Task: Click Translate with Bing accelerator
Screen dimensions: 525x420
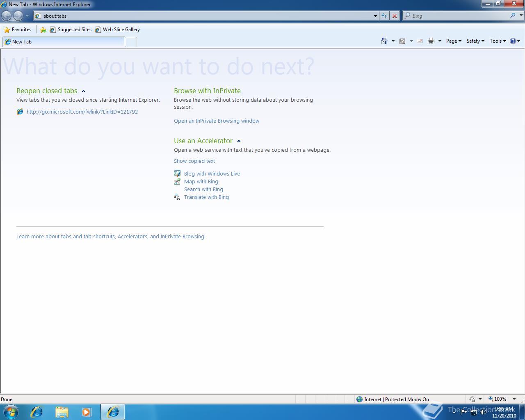Action: tap(206, 197)
